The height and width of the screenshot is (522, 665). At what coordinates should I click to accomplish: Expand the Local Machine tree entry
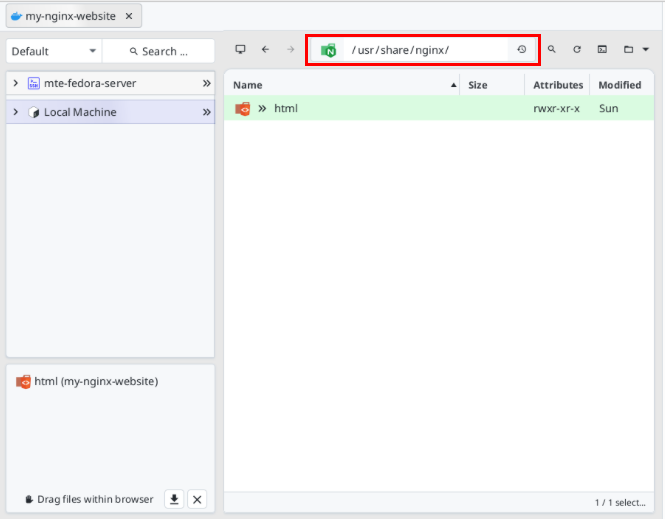tap(16, 112)
